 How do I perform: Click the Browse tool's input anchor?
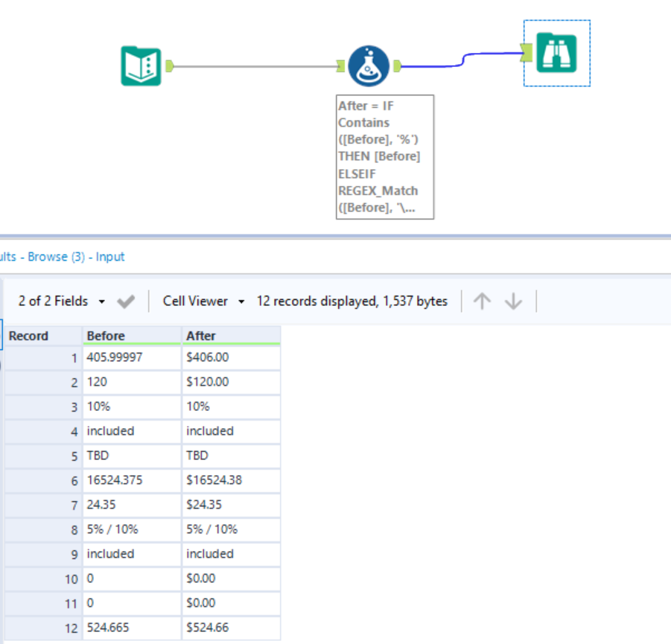[527, 52]
